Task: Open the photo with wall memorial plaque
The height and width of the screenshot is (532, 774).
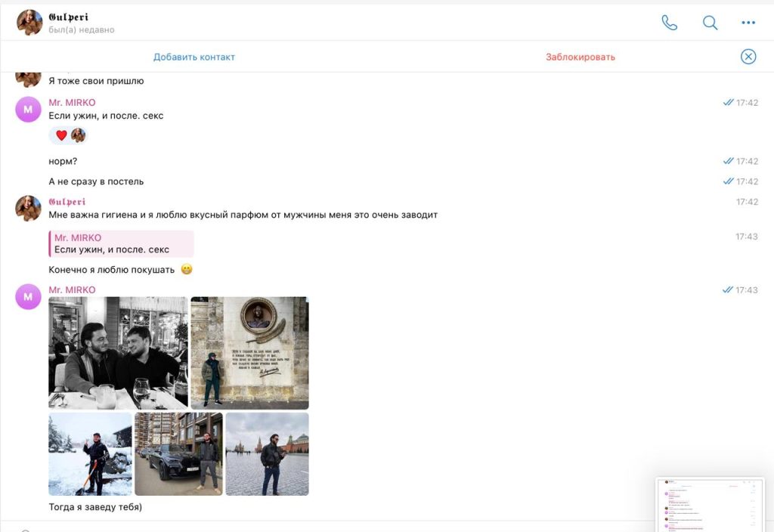Action: click(249, 352)
